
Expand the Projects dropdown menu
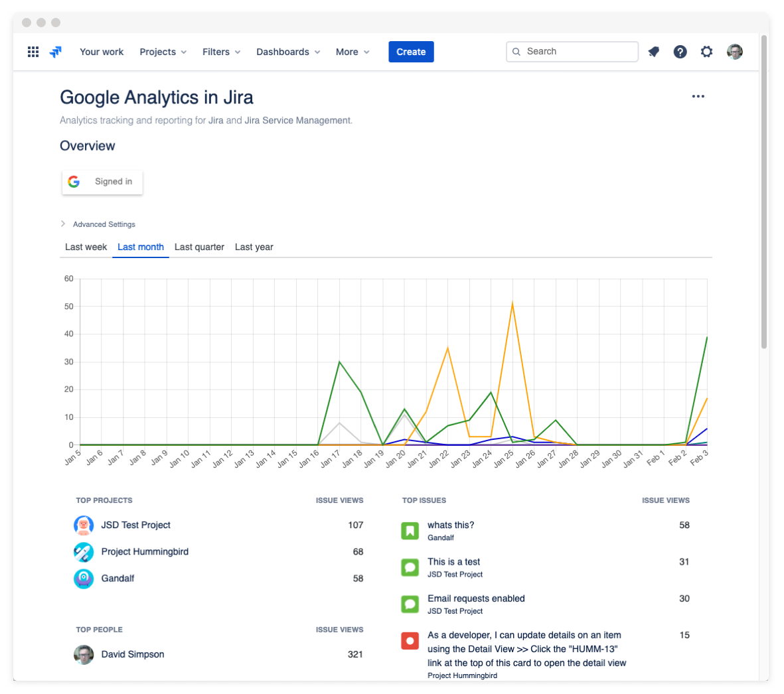[x=163, y=52]
